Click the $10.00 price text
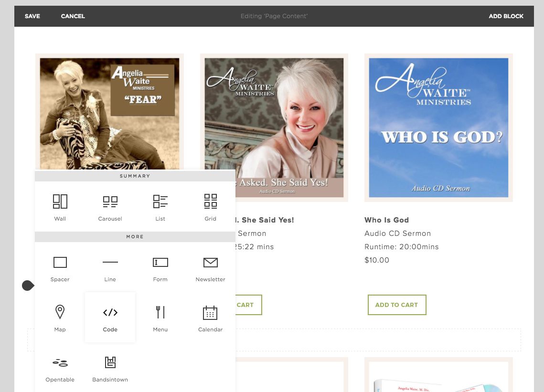544x392 pixels. point(377,260)
